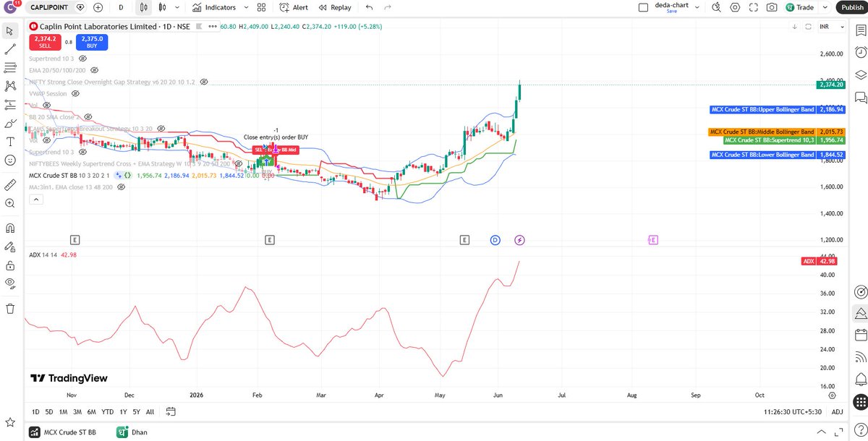Open quick search icon
Image resolution: width=868 pixels, height=441 pixels.
click(x=716, y=7)
